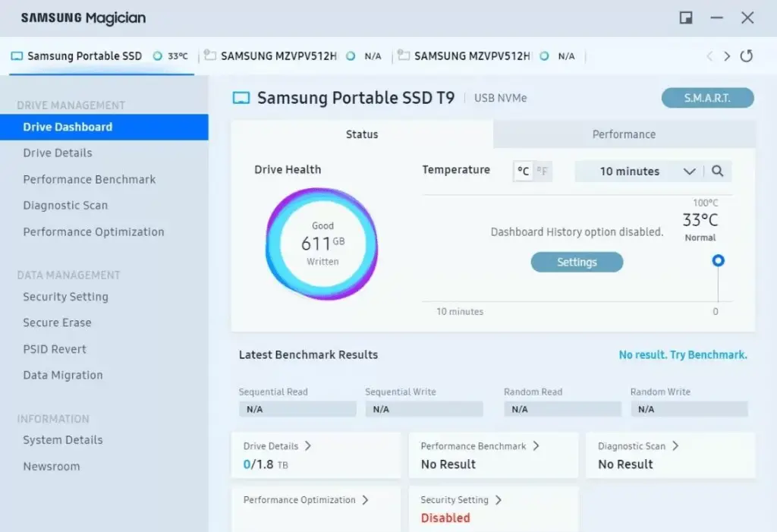Select Samsung Portable SSD drive tab
This screenshot has height=532, width=777.
click(x=101, y=56)
